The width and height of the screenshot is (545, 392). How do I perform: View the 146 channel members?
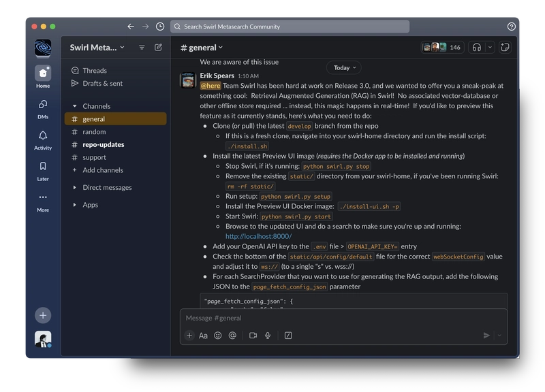tap(442, 47)
